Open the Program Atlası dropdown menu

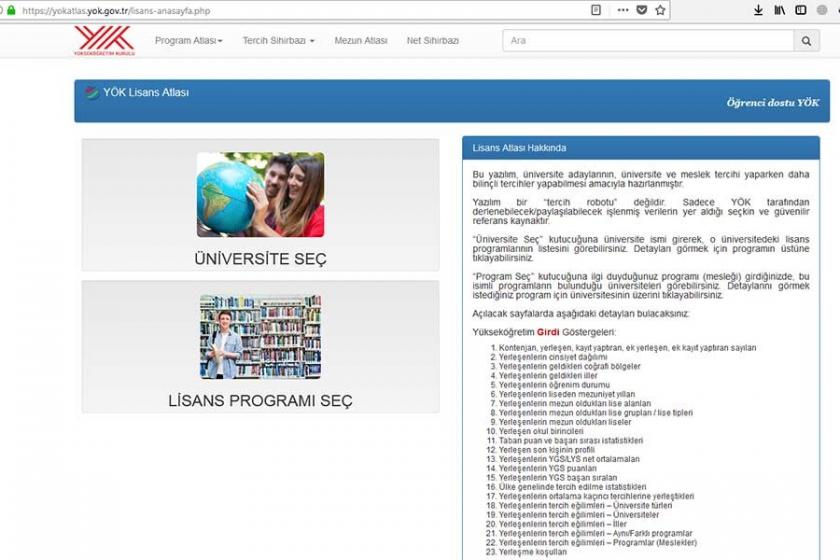(x=189, y=41)
